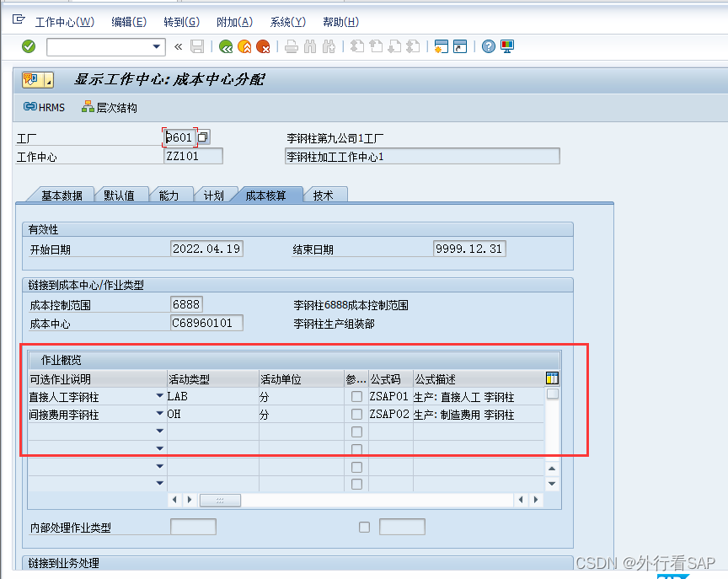Toggle reference checkbox in OH row

[356, 414]
